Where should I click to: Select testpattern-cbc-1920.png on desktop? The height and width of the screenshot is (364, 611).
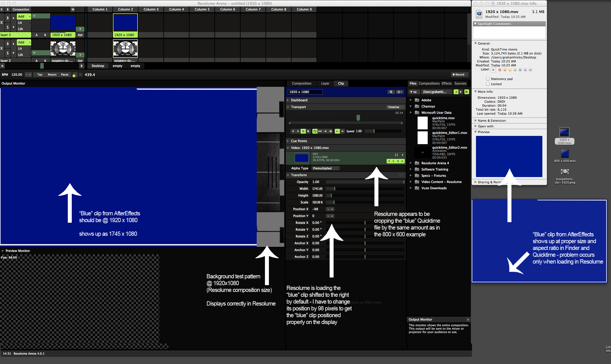coord(565,176)
